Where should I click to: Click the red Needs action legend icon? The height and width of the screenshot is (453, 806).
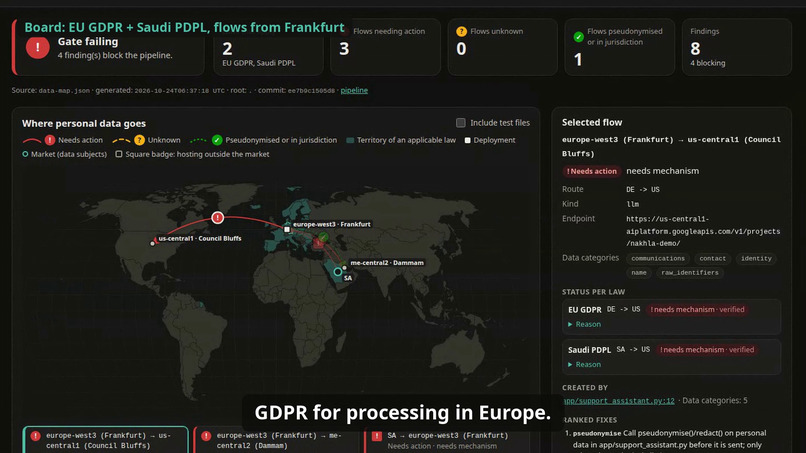click(50, 140)
